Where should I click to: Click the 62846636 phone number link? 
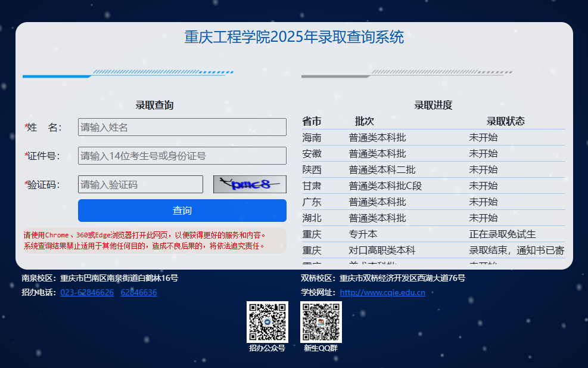point(139,292)
